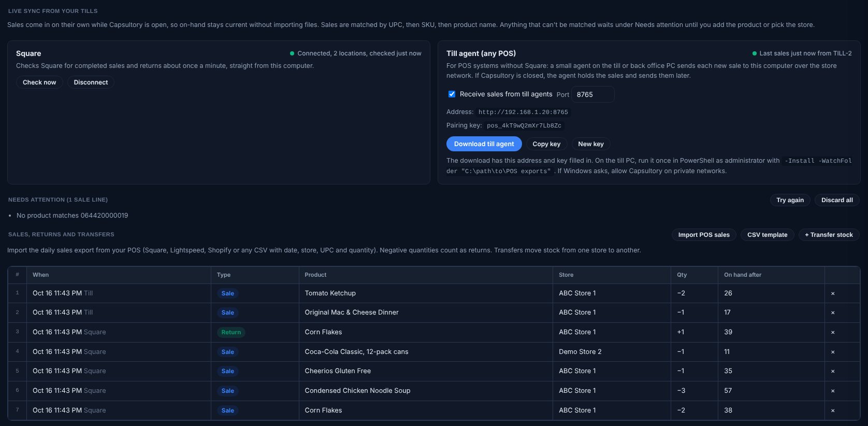Image resolution: width=868 pixels, height=426 pixels.
Task: Delete the Condensed Chicken Noodle Soup row
Action: [x=833, y=391]
